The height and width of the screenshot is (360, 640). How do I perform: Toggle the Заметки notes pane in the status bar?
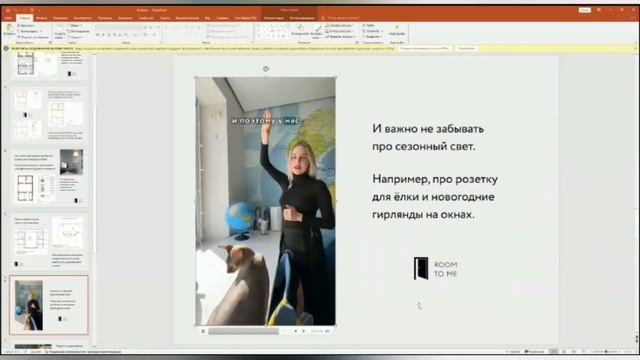coord(514,351)
